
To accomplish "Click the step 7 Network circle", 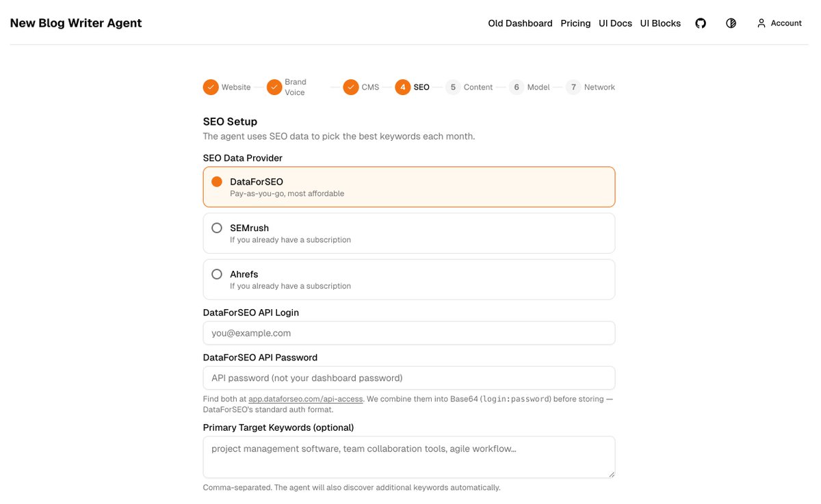I will point(574,88).
